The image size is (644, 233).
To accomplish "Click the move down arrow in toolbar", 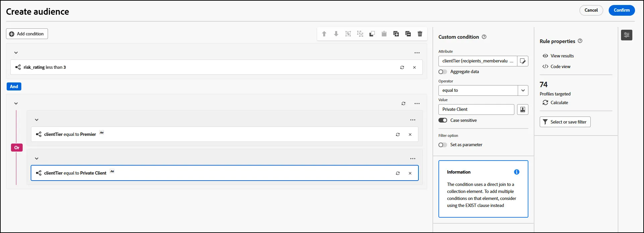I will coord(336,34).
